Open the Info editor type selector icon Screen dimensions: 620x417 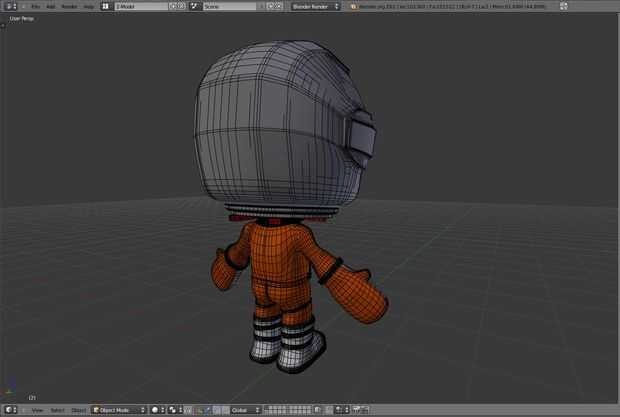(11, 6)
